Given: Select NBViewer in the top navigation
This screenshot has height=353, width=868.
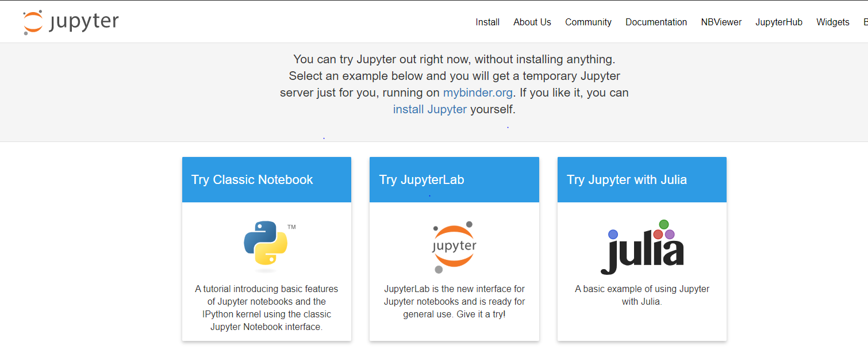Looking at the screenshot, I should coord(721,22).
